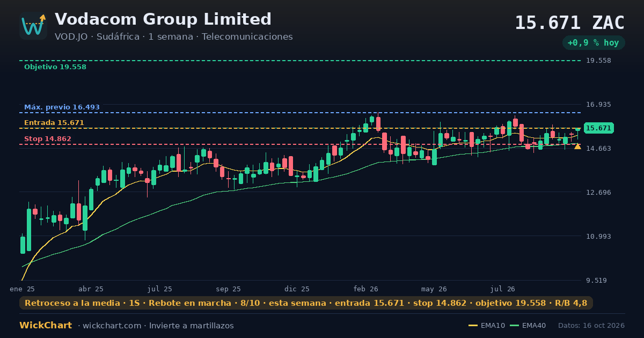The image size is (644, 338).
Task: Click the abr 25 date label
Action: [x=91, y=289]
